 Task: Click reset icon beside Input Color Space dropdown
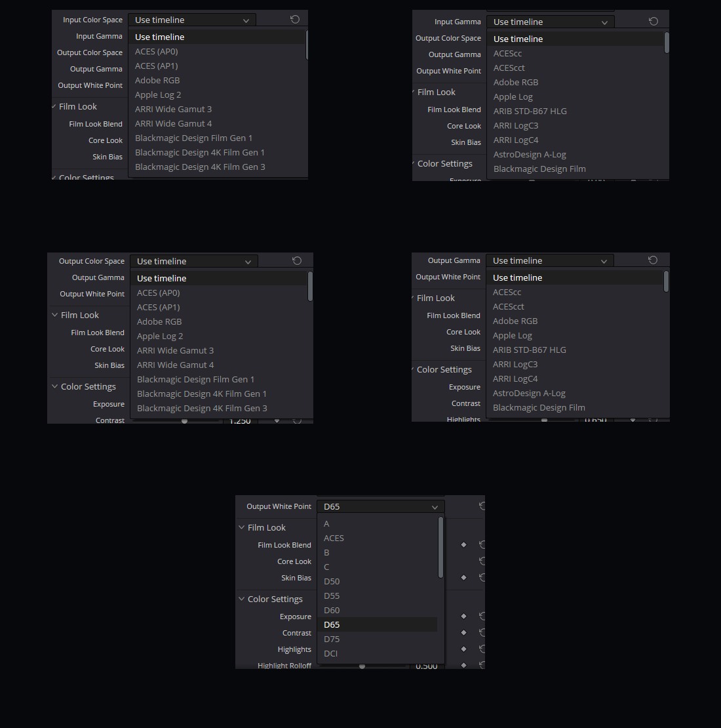[294, 20]
